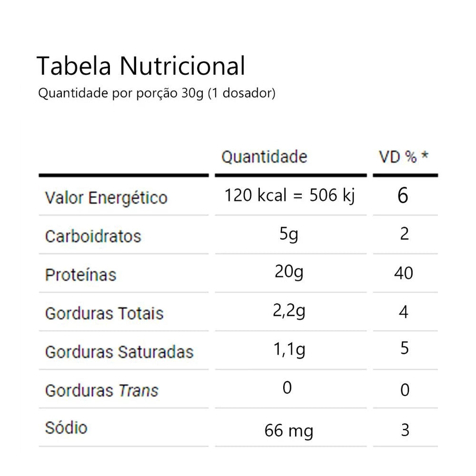Select the Gorduras Trans row label
Viewport: 476px width, 476px height.
click(x=102, y=391)
